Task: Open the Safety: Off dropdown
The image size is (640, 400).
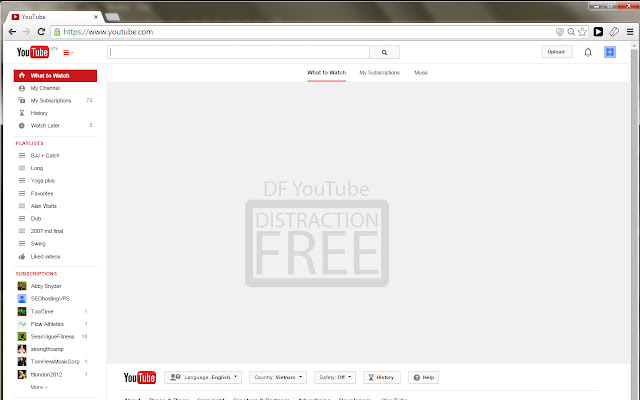Action: tap(335, 378)
